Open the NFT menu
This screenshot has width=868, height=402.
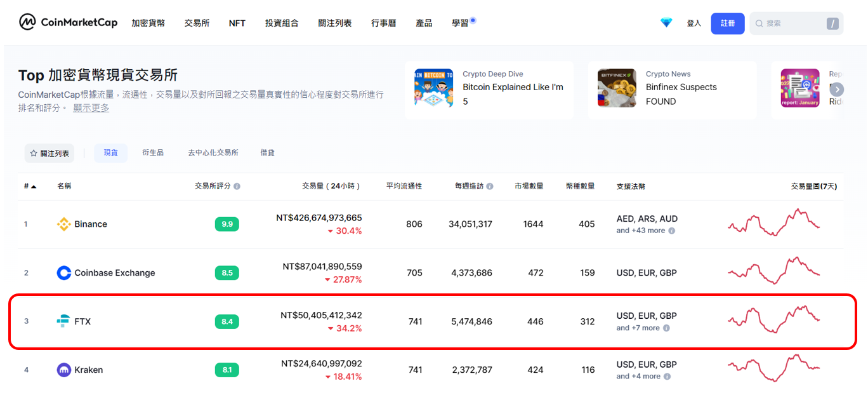coord(237,23)
